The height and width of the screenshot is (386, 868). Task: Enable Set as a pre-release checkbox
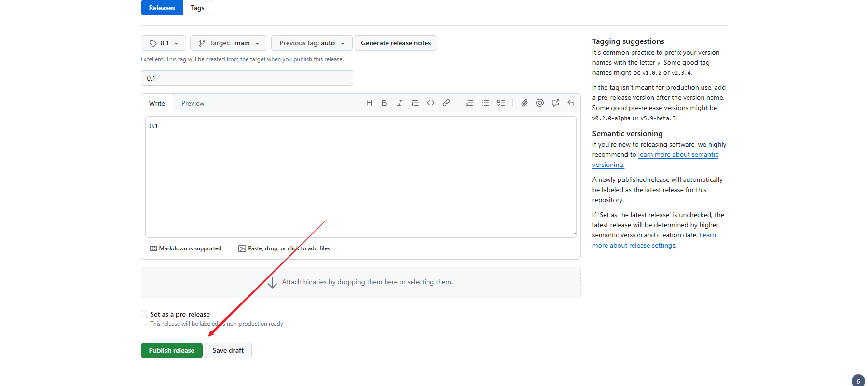pos(144,314)
